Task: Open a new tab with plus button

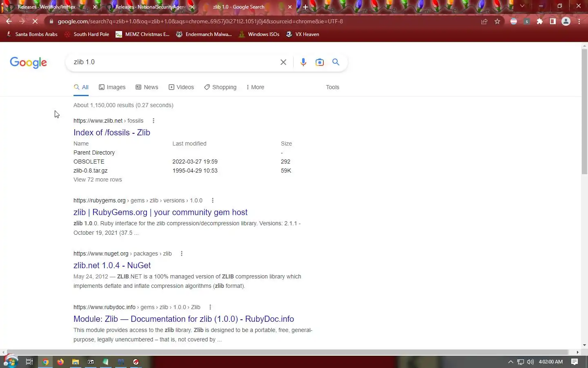Action: pyautogui.click(x=305, y=7)
